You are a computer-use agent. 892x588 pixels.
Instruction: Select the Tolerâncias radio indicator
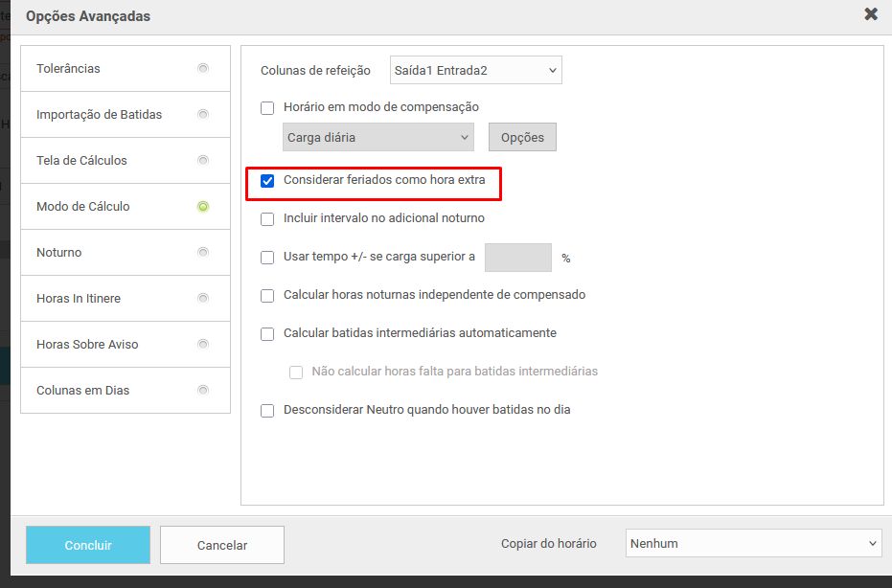(x=202, y=68)
